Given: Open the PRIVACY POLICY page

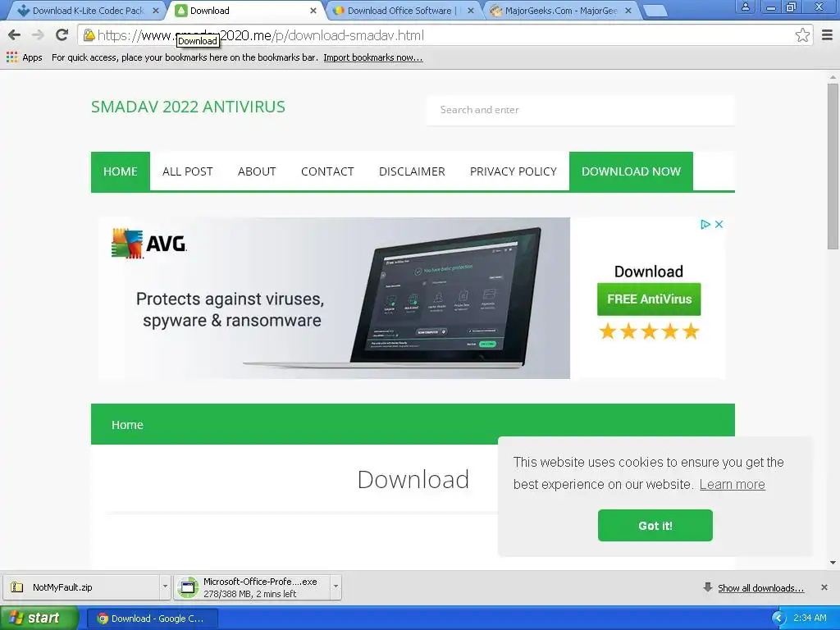Looking at the screenshot, I should coord(514,171).
